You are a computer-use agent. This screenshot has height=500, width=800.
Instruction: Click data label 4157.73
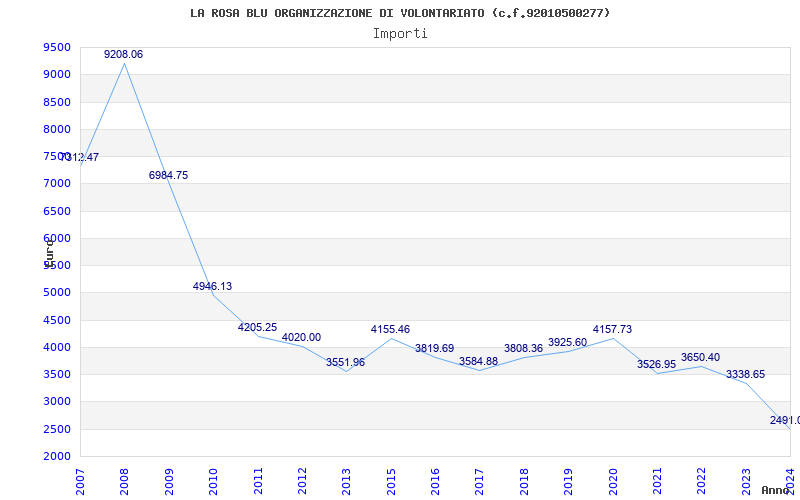pyautogui.click(x=612, y=329)
